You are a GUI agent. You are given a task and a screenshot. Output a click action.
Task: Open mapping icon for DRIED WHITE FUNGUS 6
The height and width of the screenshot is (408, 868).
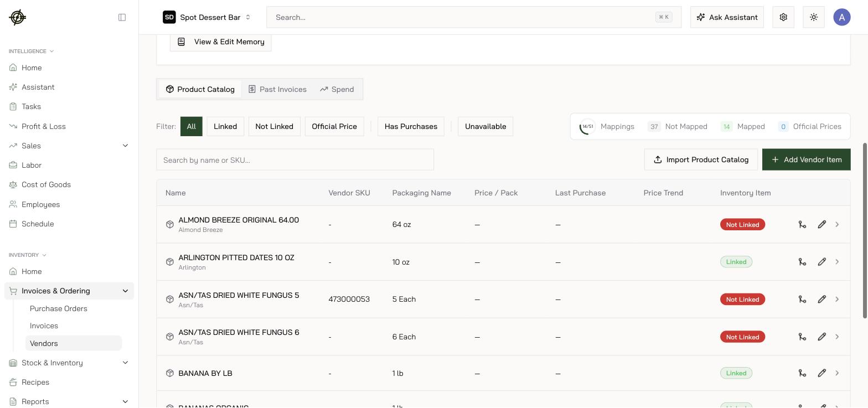click(802, 337)
